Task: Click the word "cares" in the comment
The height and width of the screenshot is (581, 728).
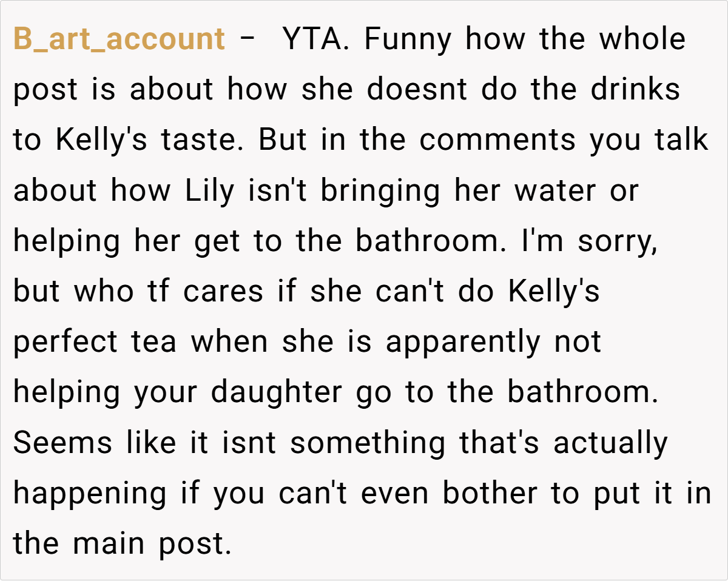Action: tap(223, 292)
